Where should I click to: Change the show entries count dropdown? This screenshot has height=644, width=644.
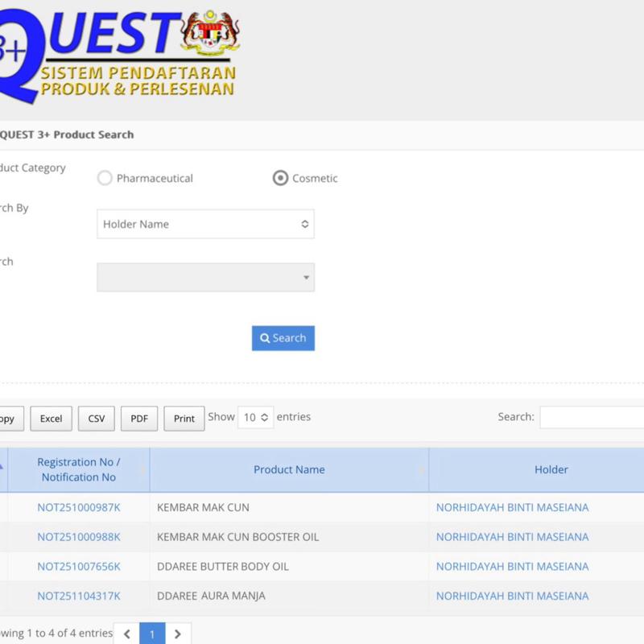point(256,418)
